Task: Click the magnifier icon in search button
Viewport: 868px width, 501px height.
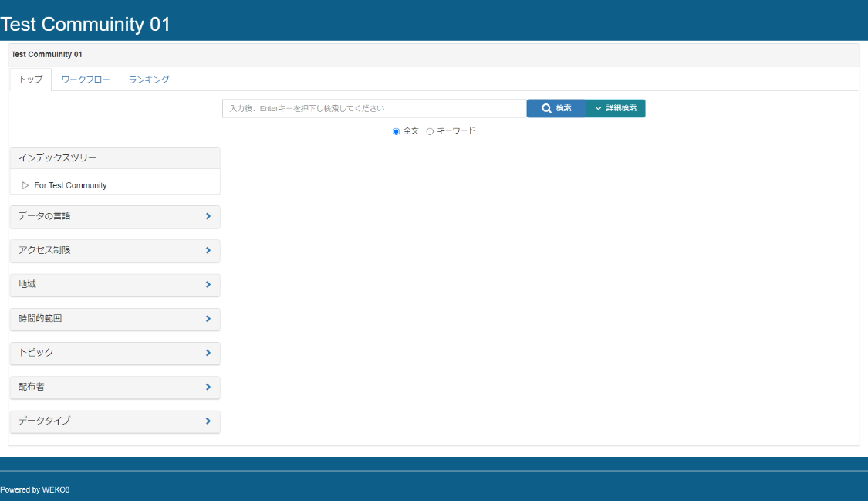Action: pyautogui.click(x=546, y=109)
